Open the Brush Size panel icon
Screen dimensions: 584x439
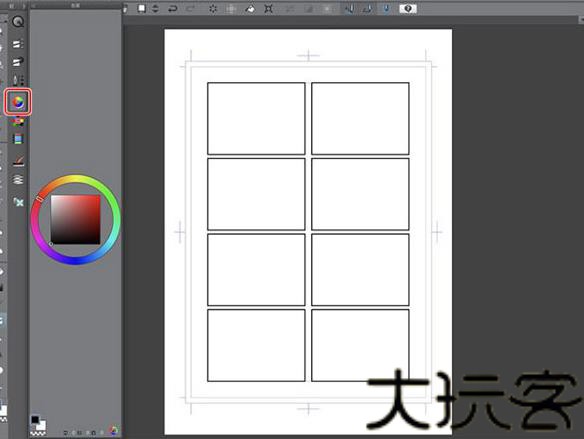(18, 80)
